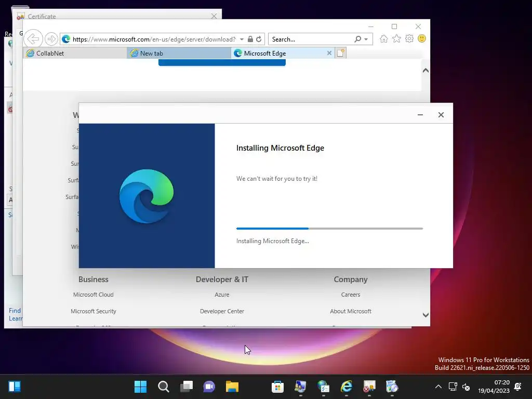The height and width of the screenshot is (399, 532).
Task: Click 'Installing Microsoft Edge...' status text
Action: coord(272,241)
